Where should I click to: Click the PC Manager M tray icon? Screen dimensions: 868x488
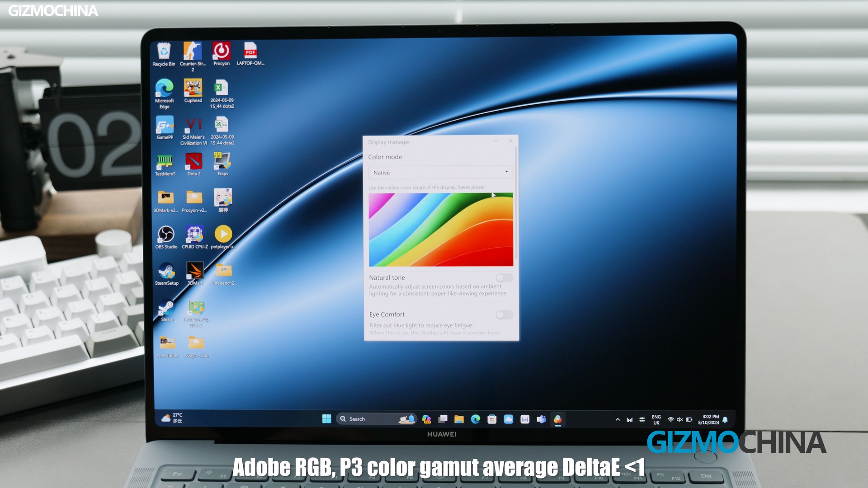point(629,420)
